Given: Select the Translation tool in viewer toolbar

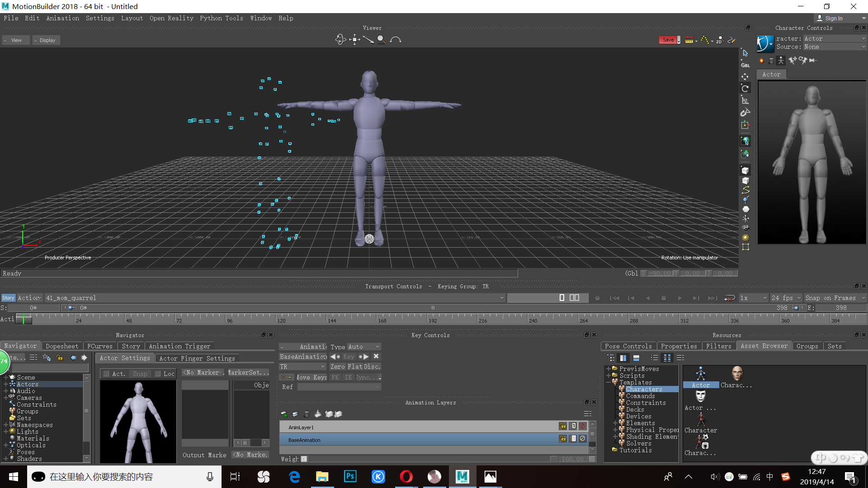Looking at the screenshot, I should pos(354,40).
